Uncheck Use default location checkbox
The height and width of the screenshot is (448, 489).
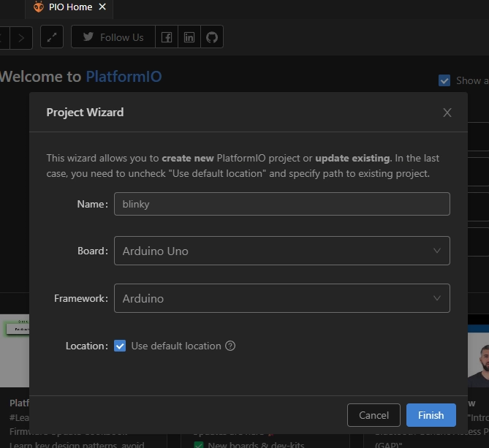[x=120, y=346]
